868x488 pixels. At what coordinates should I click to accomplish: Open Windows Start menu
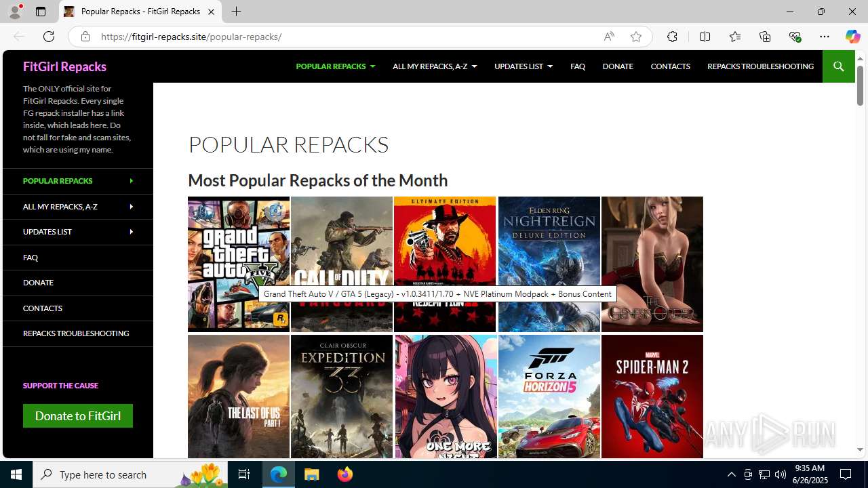16,474
